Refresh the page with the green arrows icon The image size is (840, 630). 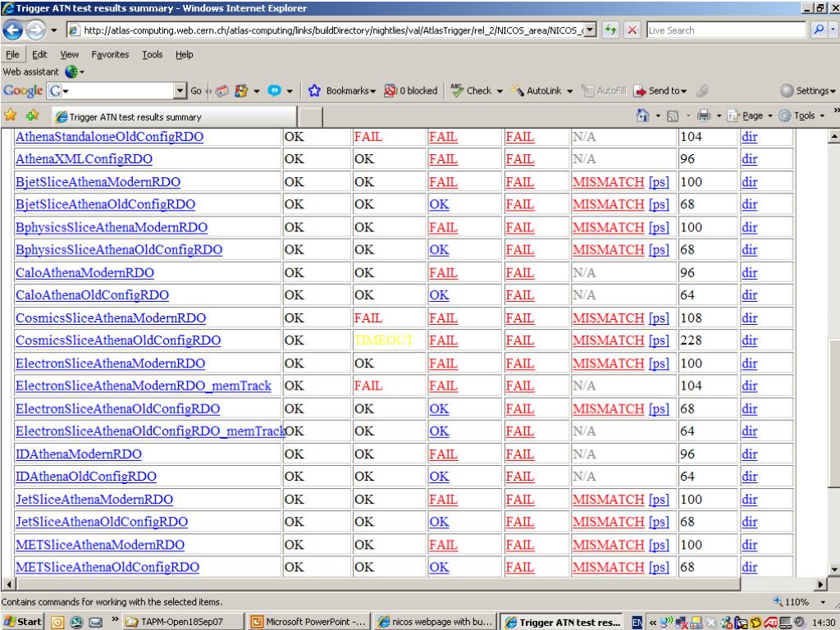tap(610, 30)
